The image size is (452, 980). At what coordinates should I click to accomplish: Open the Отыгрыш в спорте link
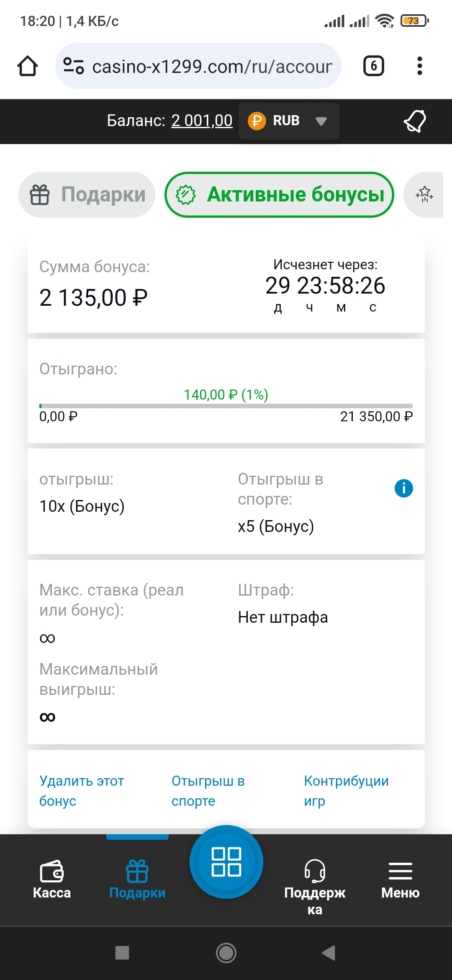208,791
